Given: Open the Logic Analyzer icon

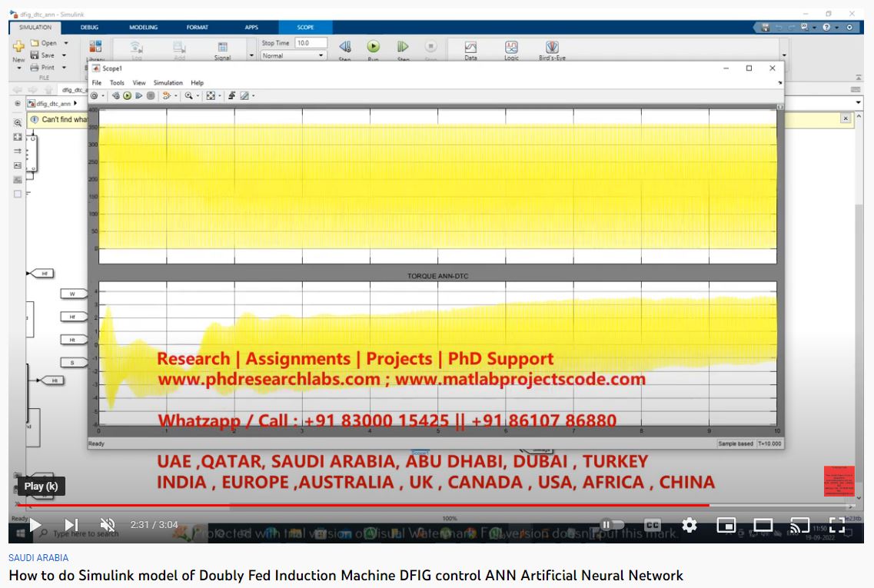Looking at the screenshot, I should [x=511, y=48].
